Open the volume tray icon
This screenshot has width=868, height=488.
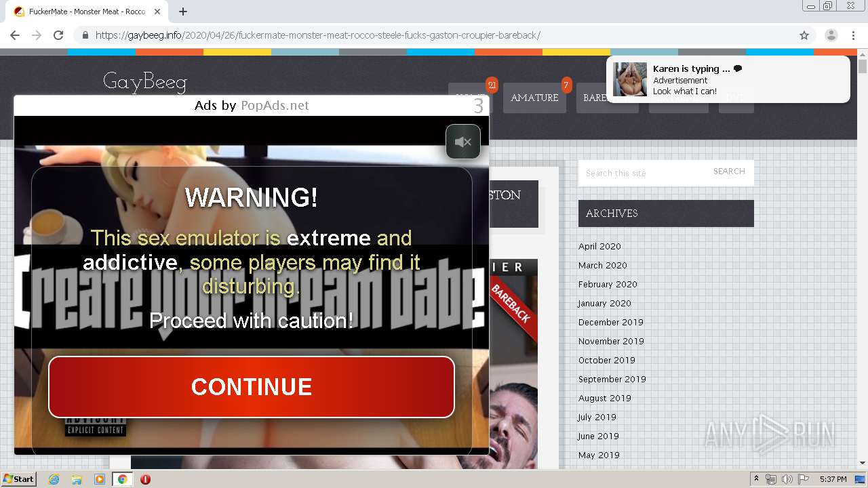(787, 479)
